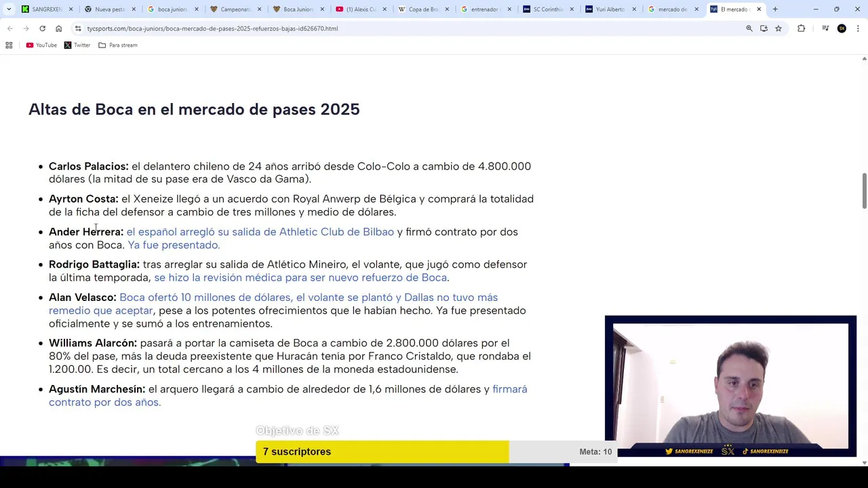Click the webcam overlay video
Image resolution: width=868 pixels, height=488 pixels.
[730, 386]
